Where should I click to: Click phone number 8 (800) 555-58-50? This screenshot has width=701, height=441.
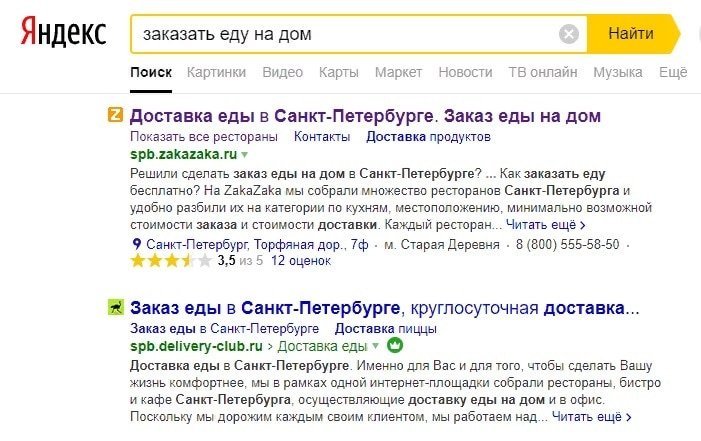(567, 245)
